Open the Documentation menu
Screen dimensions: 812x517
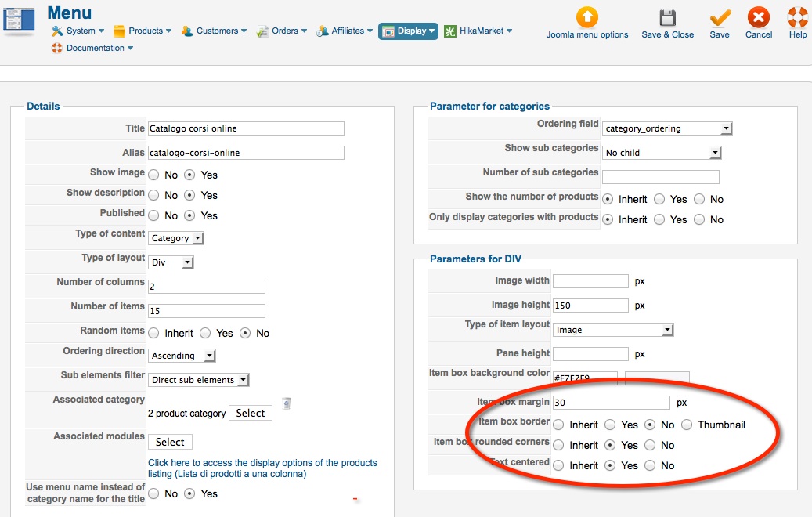(92, 49)
